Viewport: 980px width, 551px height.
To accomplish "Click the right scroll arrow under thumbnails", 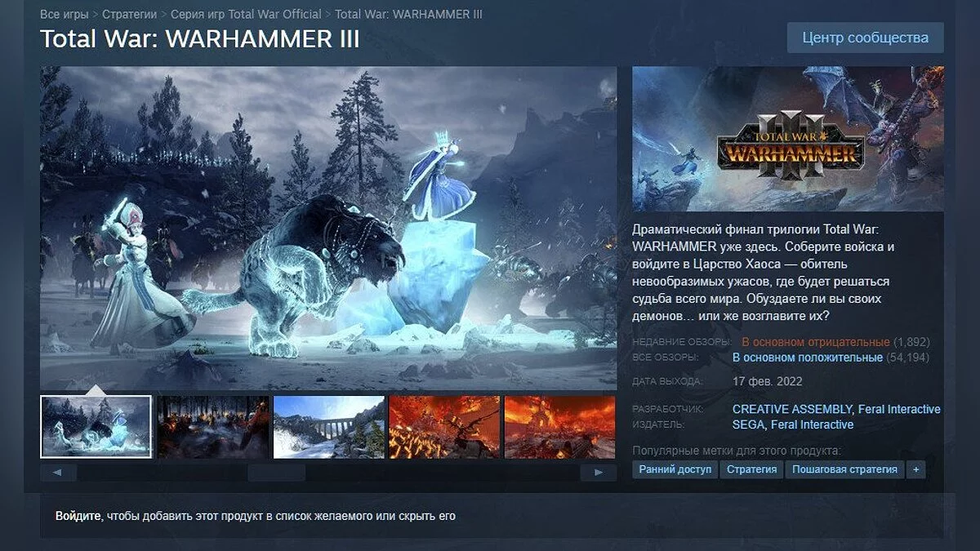I will point(599,473).
